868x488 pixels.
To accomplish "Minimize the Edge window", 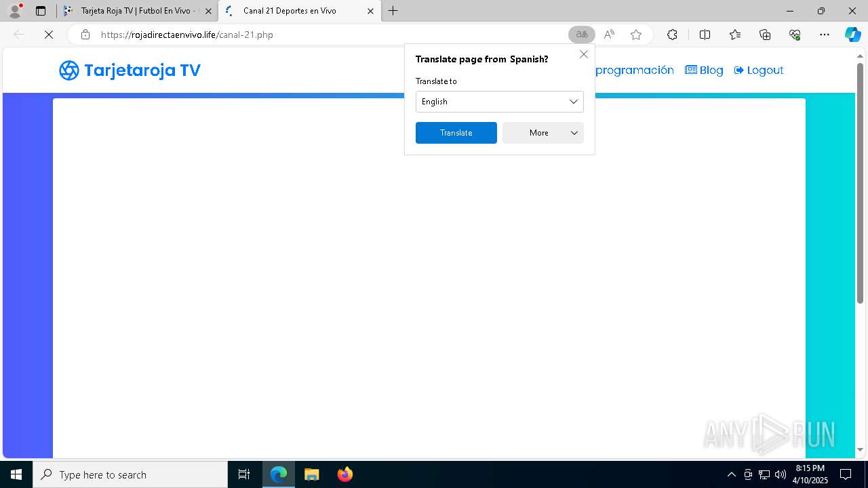I will point(790,11).
